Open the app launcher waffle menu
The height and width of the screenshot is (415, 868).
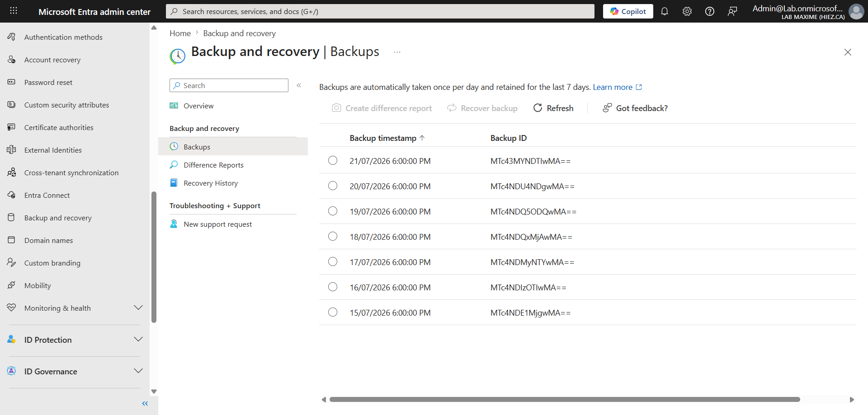(x=14, y=11)
